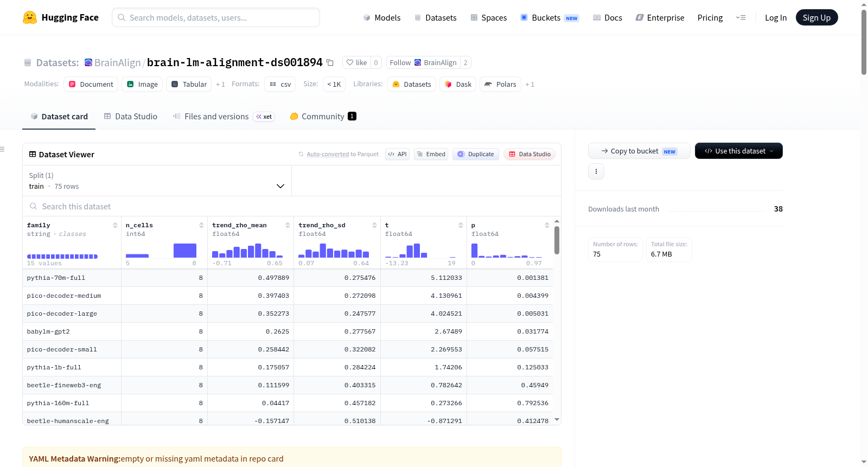Viewport: 868px width, 467px height.
Task: Sort by the trend_rho_mean column
Action: tap(288, 225)
